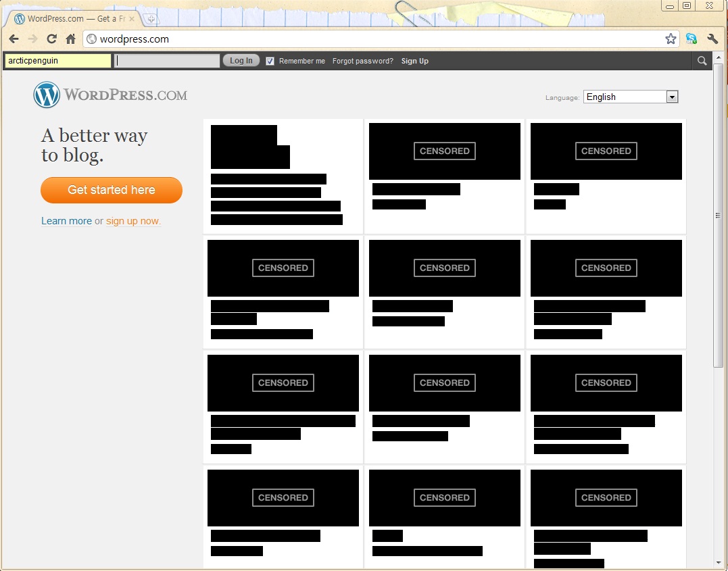Open the Language dropdown
This screenshot has width=728, height=571.
pyautogui.click(x=631, y=97)
